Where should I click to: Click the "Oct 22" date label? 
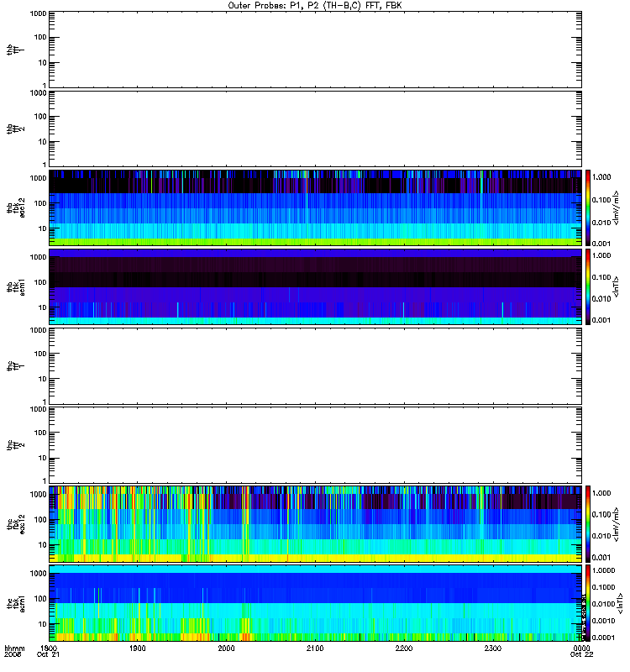pos(581,655)
